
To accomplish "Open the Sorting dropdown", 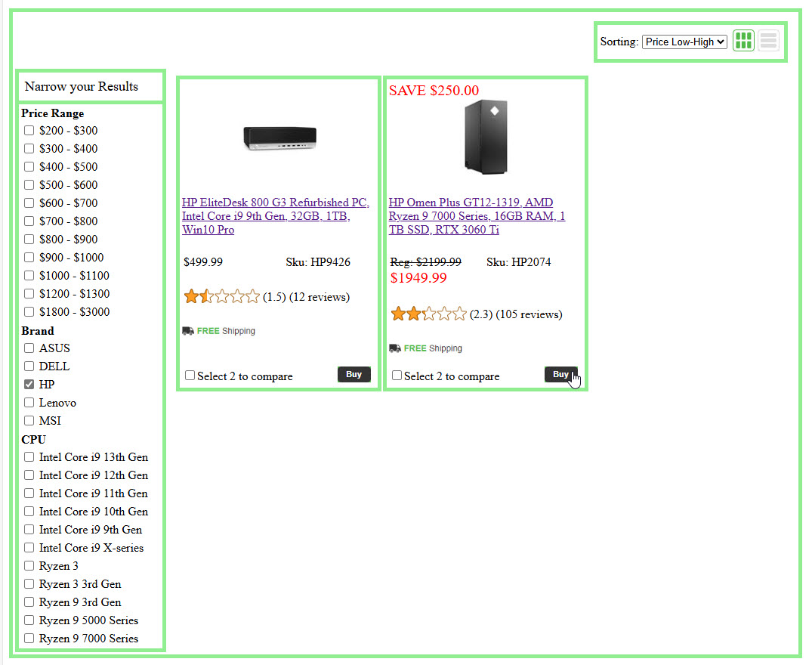I will pos(684,42).
